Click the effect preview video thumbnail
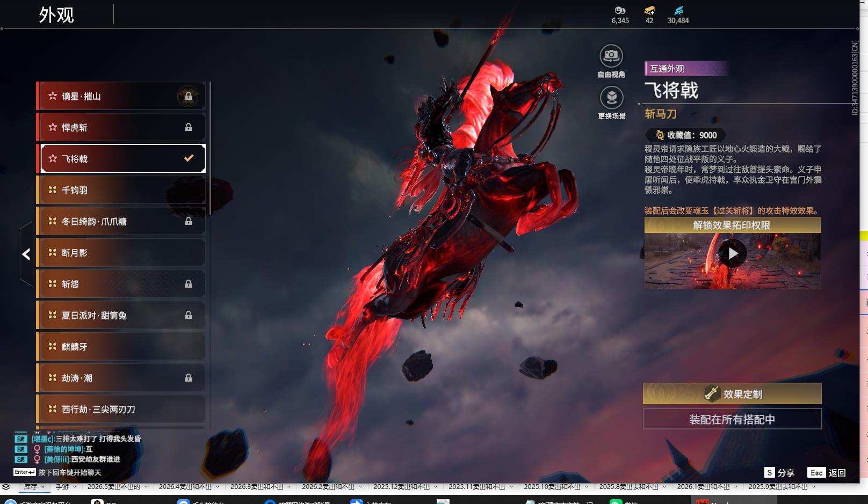This screenshot has height=504, width=868. click(x=732, y=261)
